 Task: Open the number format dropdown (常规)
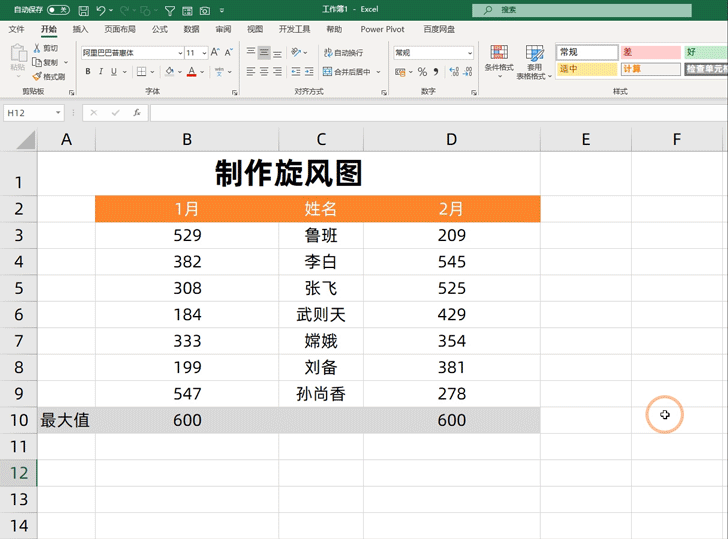470,53
